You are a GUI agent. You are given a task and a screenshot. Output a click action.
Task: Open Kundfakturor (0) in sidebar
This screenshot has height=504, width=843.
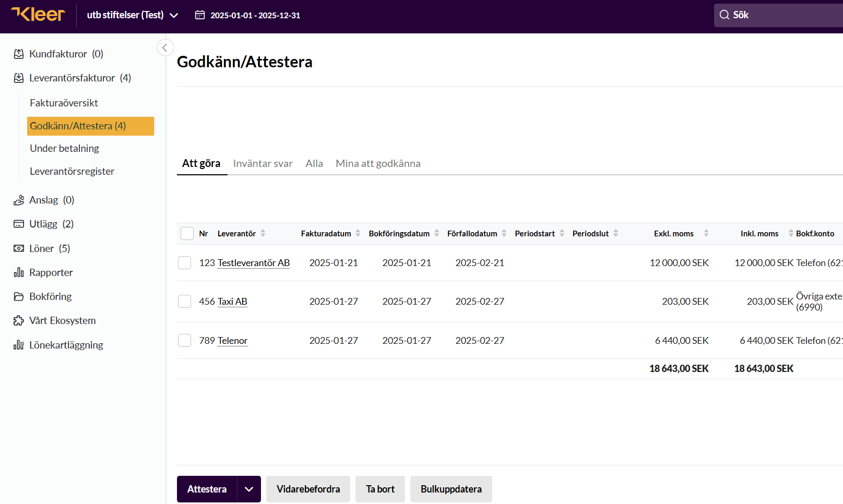(x=66, y=54)
